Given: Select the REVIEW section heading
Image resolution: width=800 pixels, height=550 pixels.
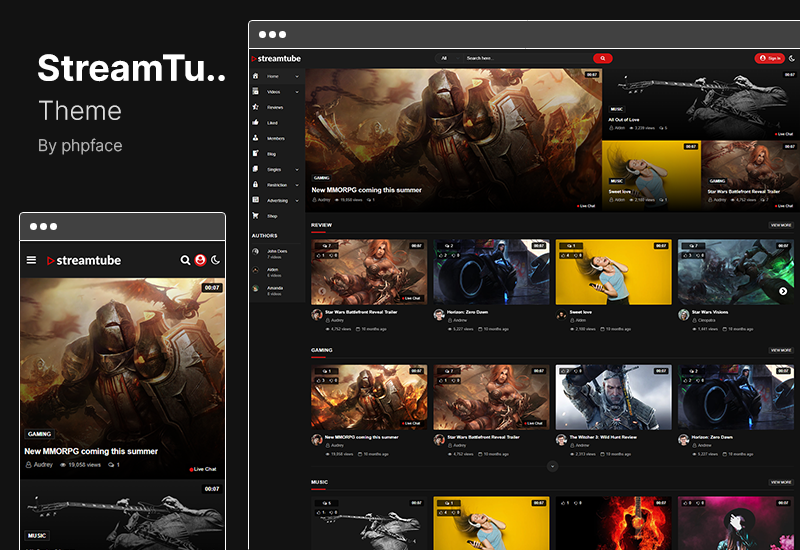Looking at the screenshot, I should point(321,225).
